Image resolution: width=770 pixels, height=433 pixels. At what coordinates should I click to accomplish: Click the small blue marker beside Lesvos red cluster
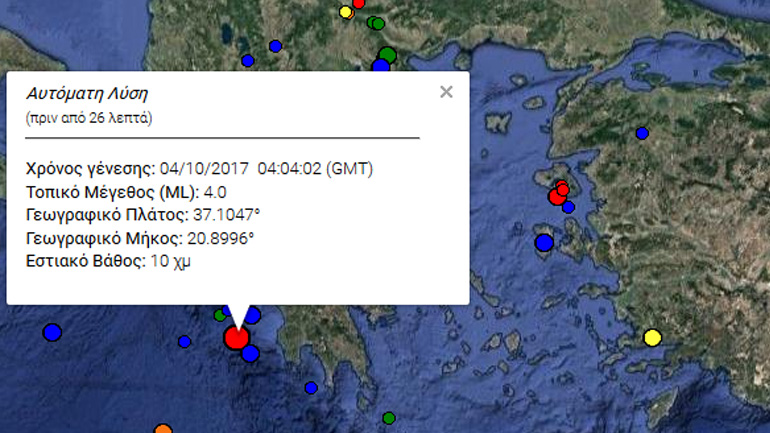click(569, 207)
